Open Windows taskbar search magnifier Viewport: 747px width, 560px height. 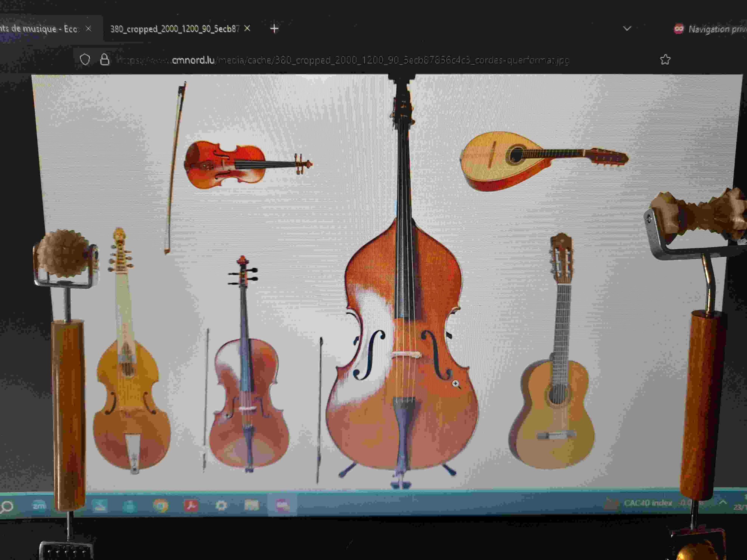[x=7, y=507]
